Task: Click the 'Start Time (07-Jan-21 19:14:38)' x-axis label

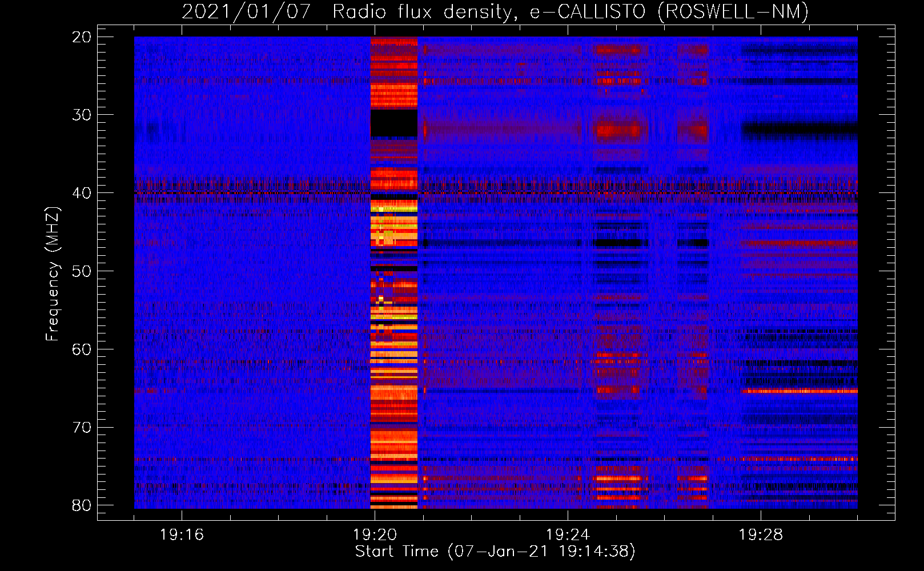Action: coord(495,552)
